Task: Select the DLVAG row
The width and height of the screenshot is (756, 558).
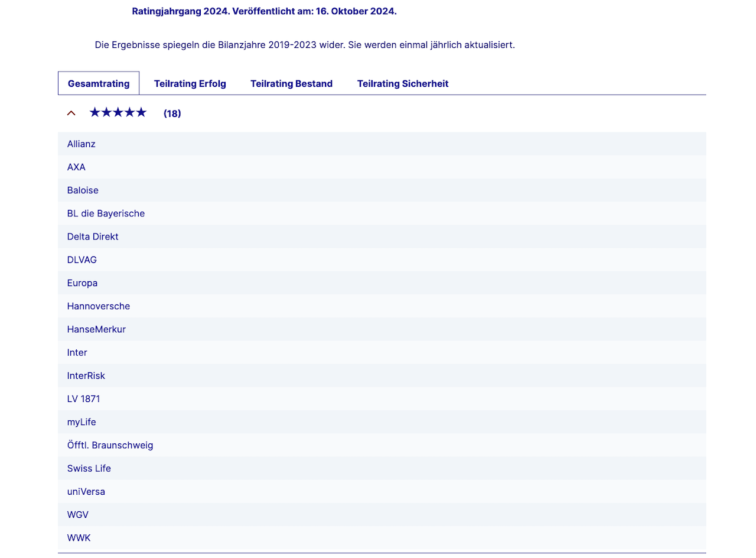Action: click(382, 259)
